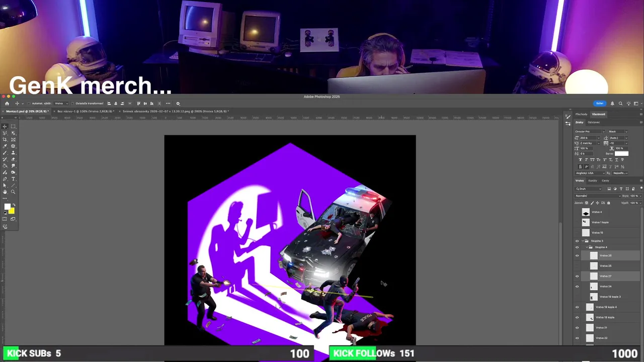Select the Clone Stamp tool
The image size is (644, 362).
(x=13, y=152)
